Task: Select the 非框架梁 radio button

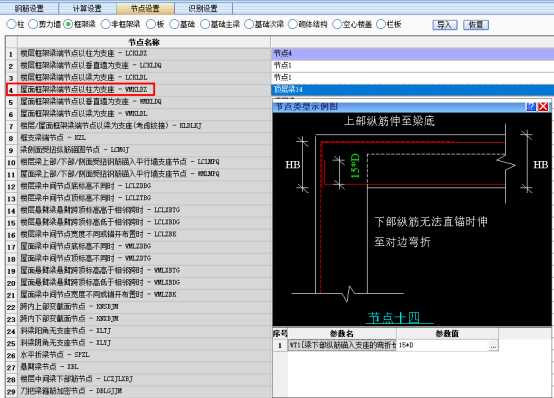Action: click(105, 24)
